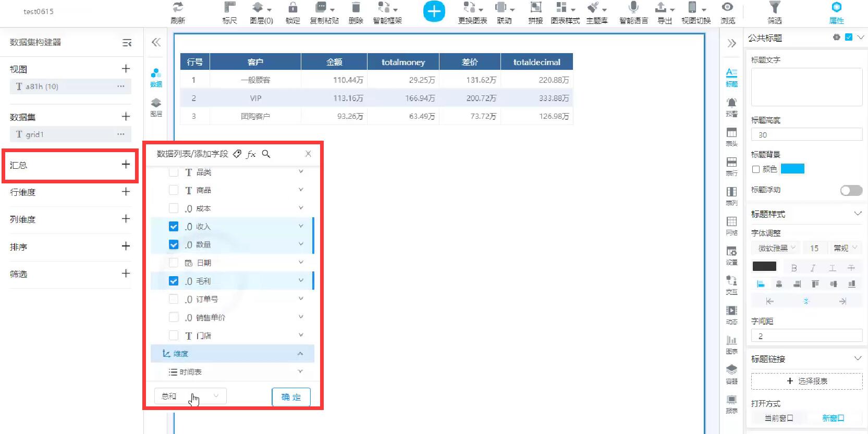The width and height of the screenshot is (868, 434).
Task: Add a 行维度 row dimension with plus
Action: [126, 192]
